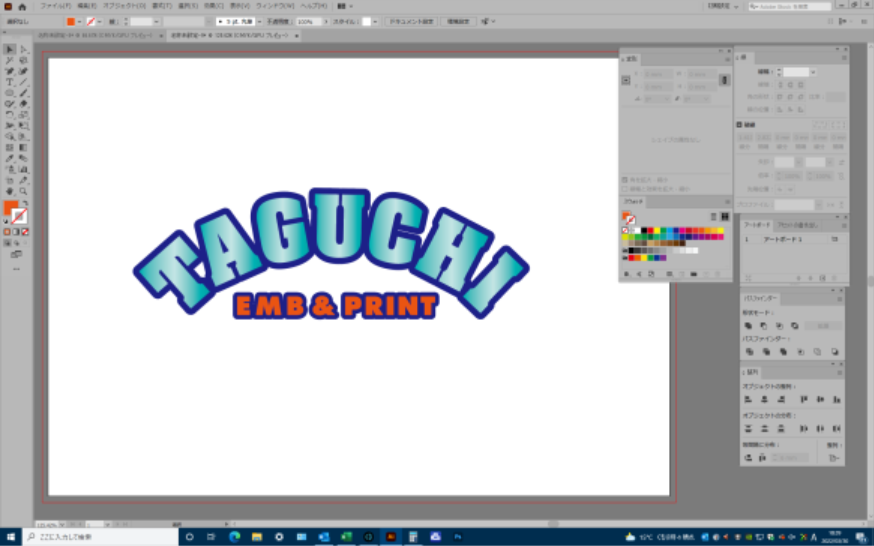
Task: Create new artboard in Artboards panel
Action: (x=822, y=278)
